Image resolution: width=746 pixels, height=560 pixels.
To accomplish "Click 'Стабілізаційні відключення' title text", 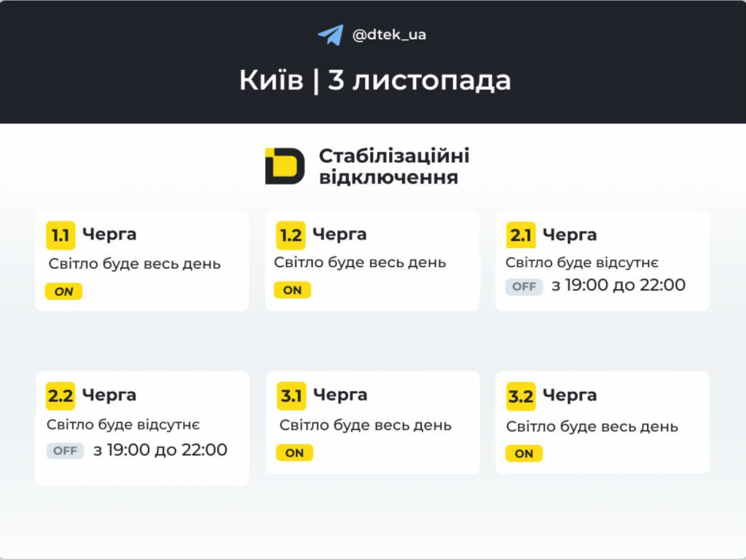I will click(394, 166).
